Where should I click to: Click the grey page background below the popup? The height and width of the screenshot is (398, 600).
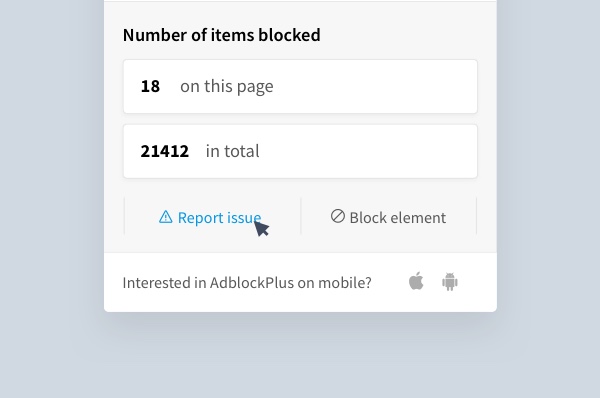300,356
